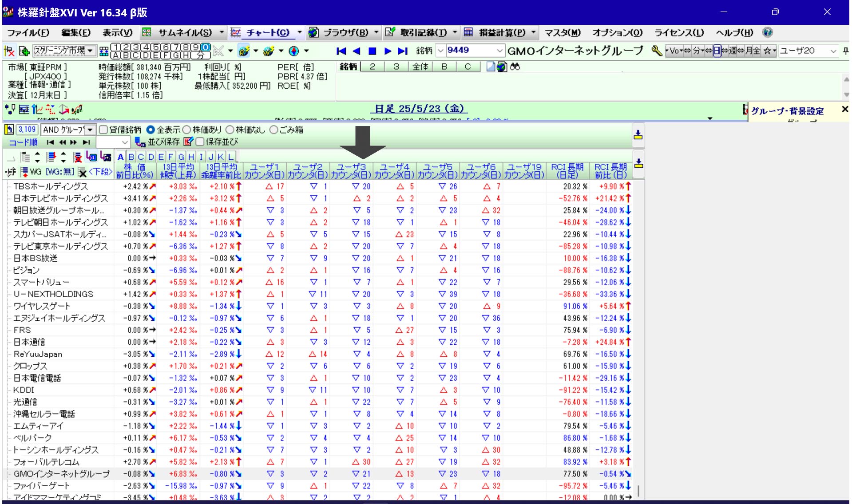Click the globe with W lightning icon
The image size is (852, 504).
[x=269, y=51]
